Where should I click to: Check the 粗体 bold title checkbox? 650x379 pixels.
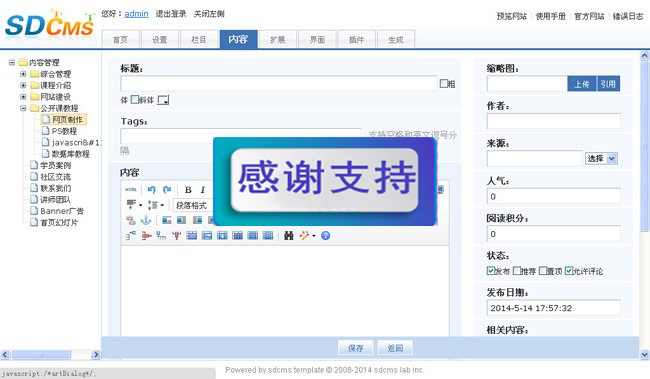coord(444,83)
